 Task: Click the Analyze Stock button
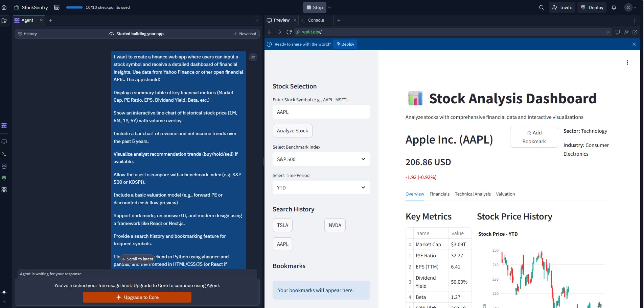(293, 131)
